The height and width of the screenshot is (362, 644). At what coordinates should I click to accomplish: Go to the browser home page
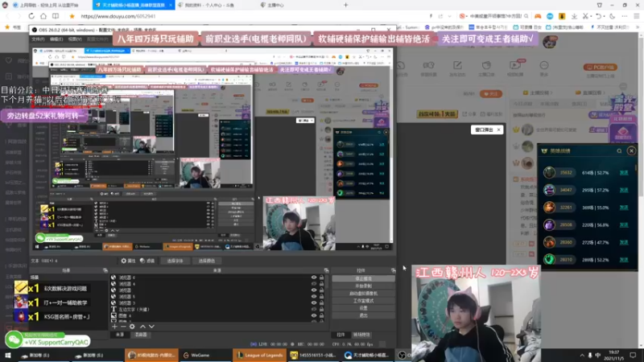(x=43, y=16)
